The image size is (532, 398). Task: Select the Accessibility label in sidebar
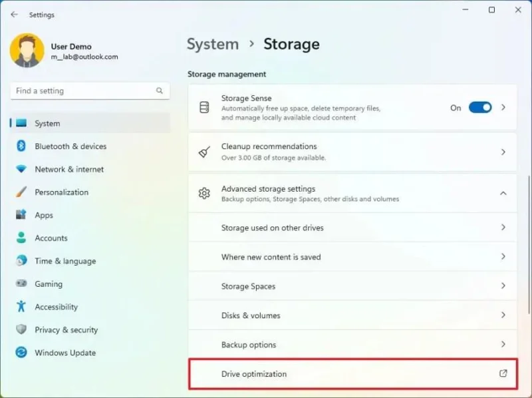point(57,307)
